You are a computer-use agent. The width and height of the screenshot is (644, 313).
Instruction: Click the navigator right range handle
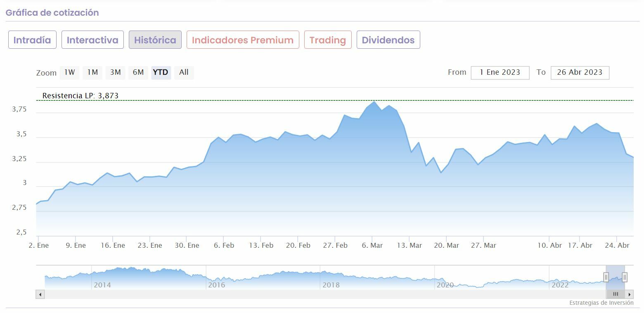(625, 277)
